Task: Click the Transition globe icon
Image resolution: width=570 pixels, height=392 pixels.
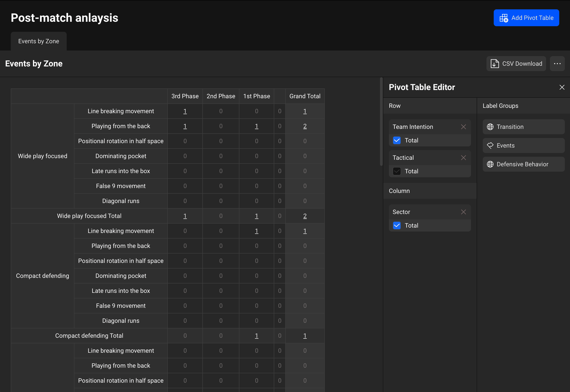Action: point(490,127)
